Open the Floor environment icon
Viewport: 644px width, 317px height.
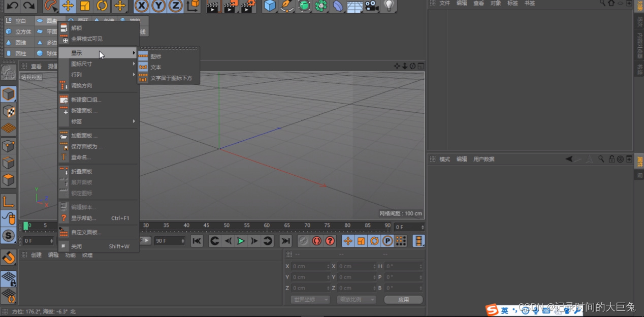coord(355,6)
